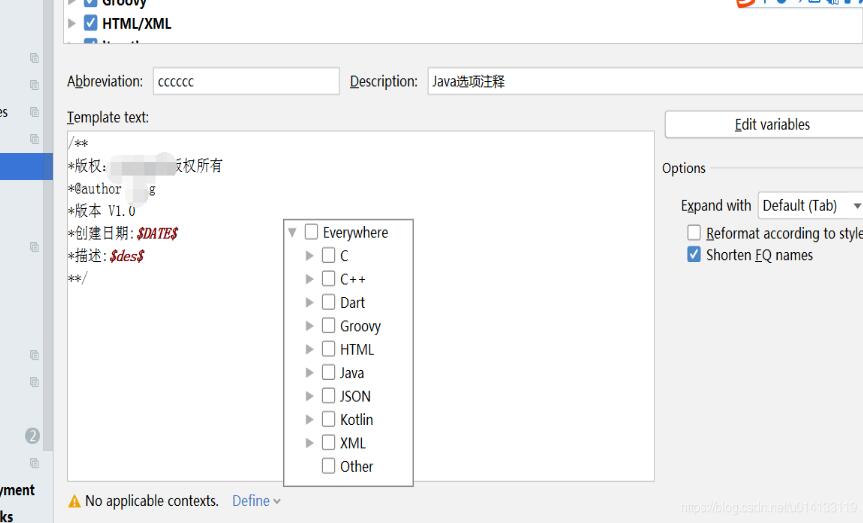Image resolution: width=863 pixels, height=523 pixels.
Task: Expand the JSON context node
Action: click(x=309, y=396)
